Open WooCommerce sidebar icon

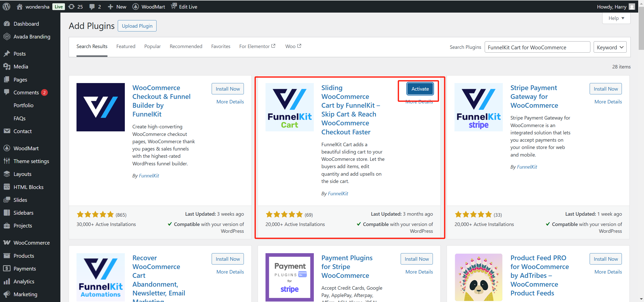click(7, 243)
